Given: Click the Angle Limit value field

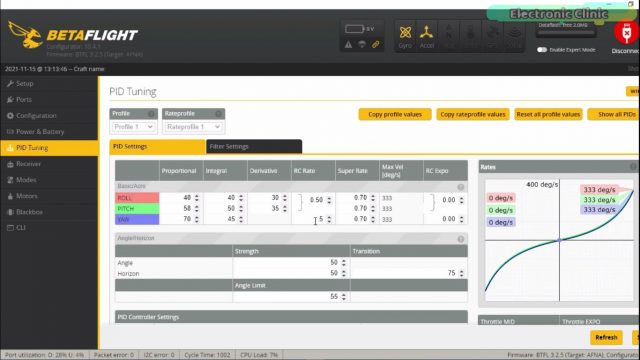Looking at the screenshot, I should [291, 297].
